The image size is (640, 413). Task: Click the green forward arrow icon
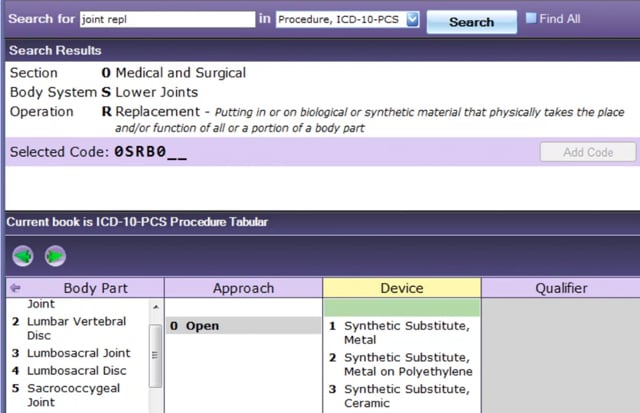click(x=53, y=255)
